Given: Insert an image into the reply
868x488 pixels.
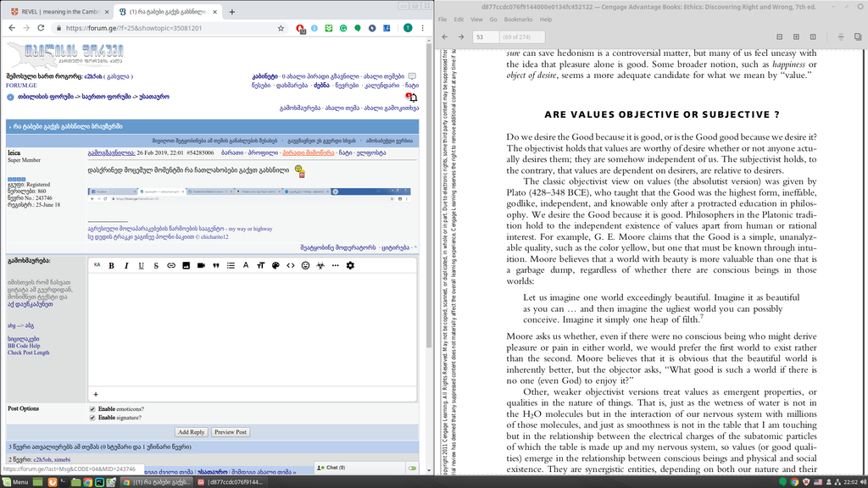Looking at the screenshot, I should (186, 265).
